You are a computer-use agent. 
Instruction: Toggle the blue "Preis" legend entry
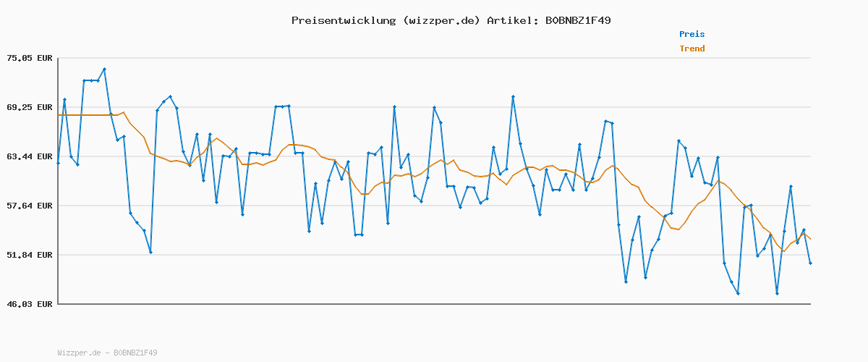point(692,34)
